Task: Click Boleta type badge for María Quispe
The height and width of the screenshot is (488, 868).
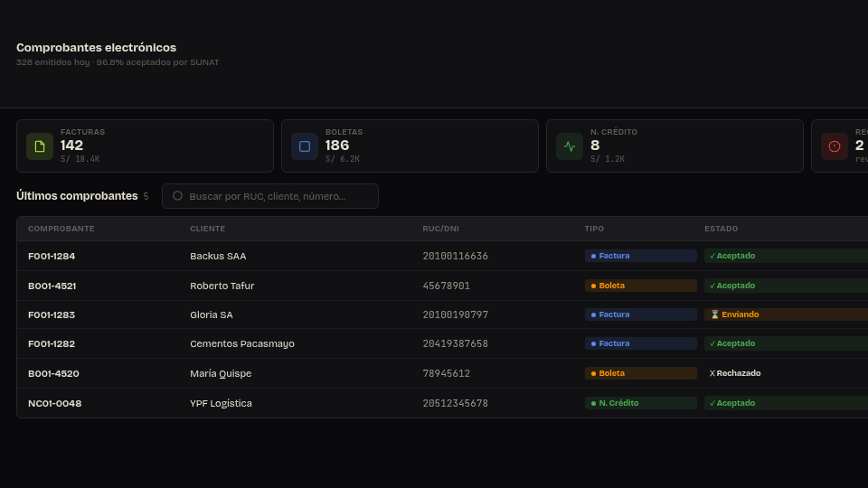Action: tap(640, 373)
